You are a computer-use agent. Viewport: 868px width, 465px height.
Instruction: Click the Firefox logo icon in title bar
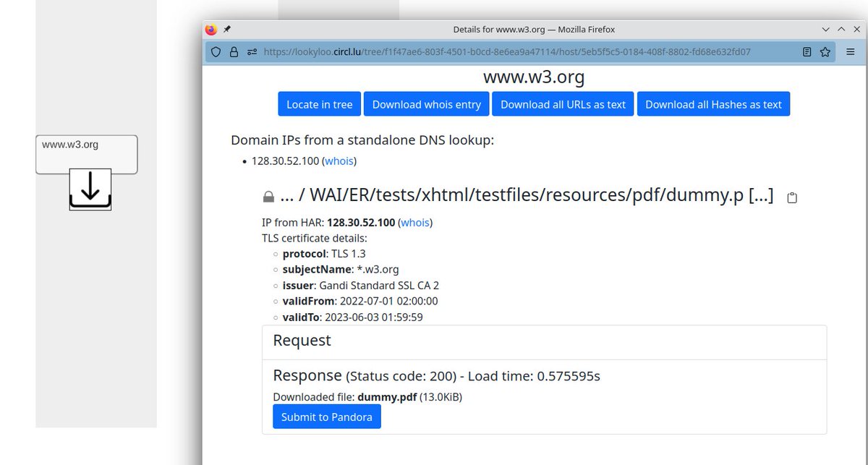[211, 30]
